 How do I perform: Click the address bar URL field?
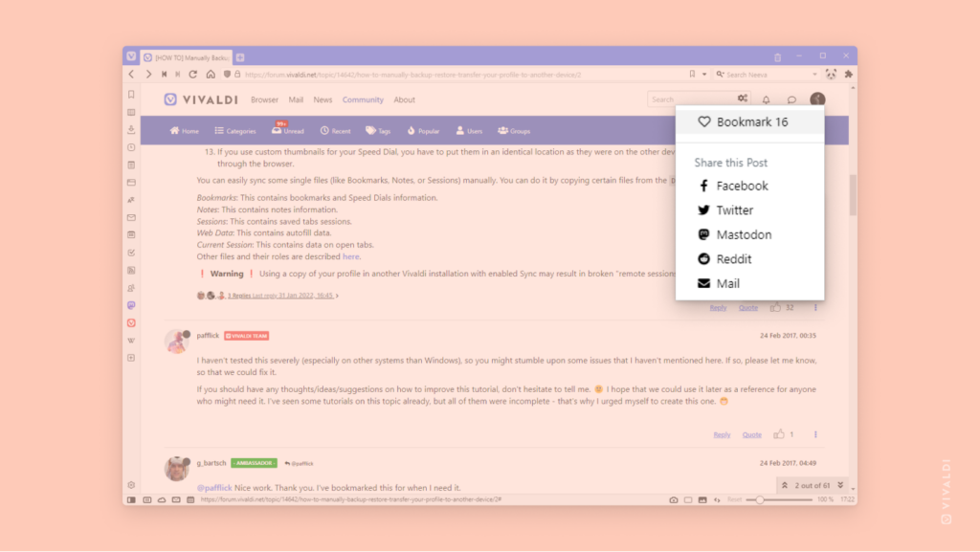pyautogui.click(x=462, y=75)
